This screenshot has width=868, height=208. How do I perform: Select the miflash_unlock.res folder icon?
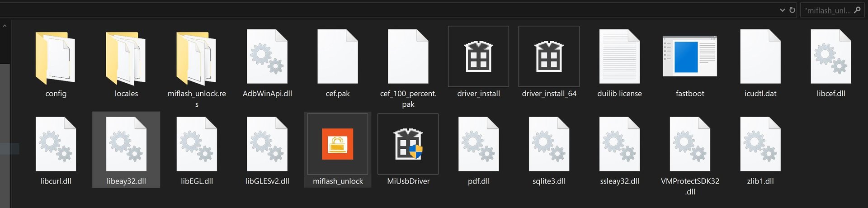click(x=197, y=57)
